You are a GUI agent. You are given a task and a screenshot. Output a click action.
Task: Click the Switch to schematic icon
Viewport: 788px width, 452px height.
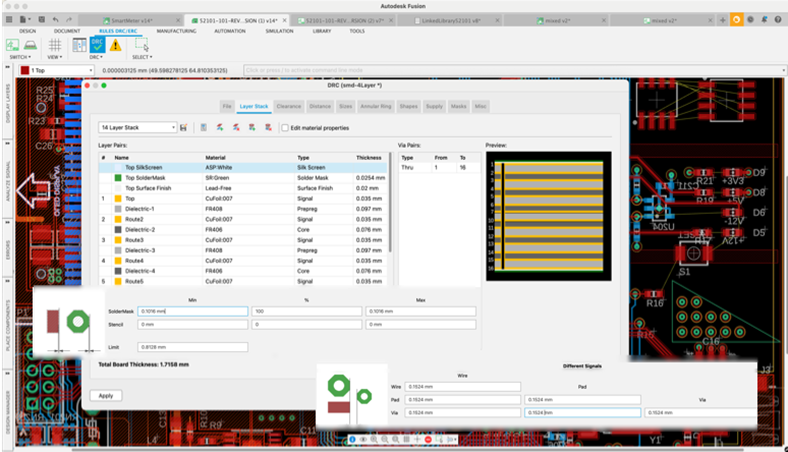pyautogui.click(x=13, y=45)
